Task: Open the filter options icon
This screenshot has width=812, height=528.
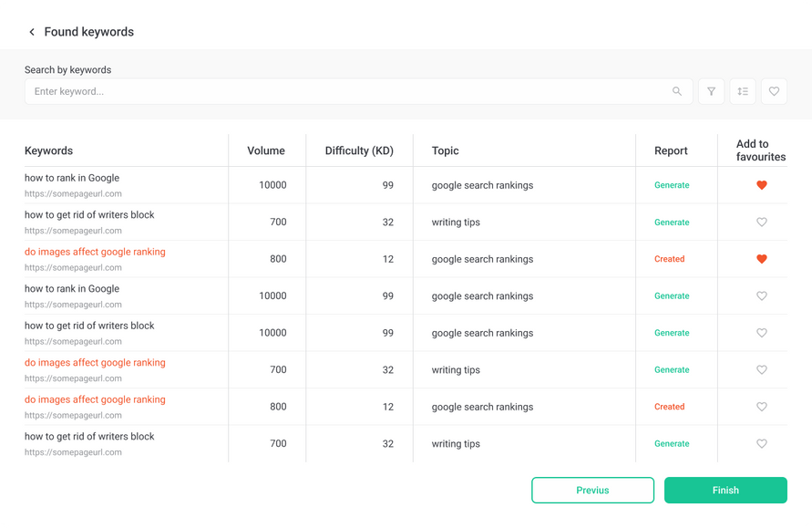Action: tap(711, 91)
